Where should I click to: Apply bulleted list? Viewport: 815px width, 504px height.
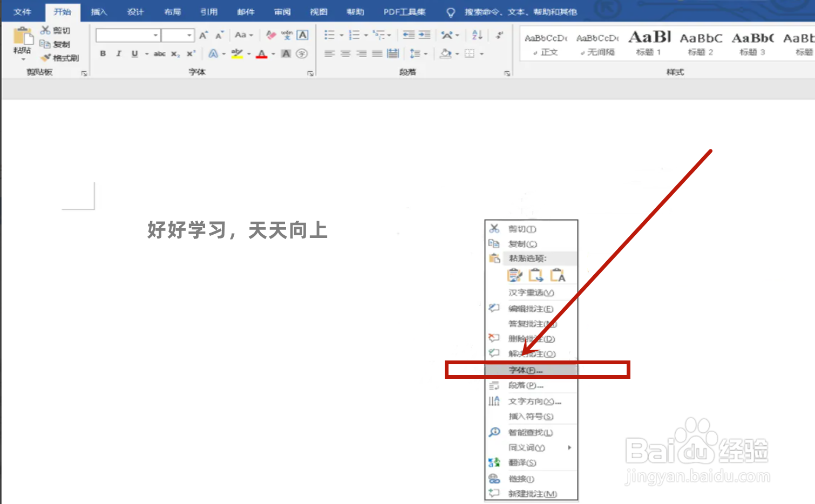[329, 35]
